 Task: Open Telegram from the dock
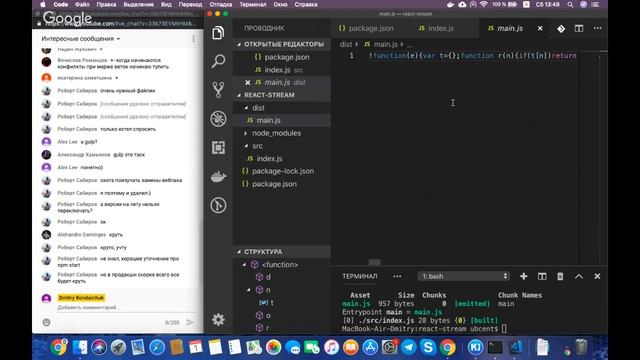pos(409,347)
